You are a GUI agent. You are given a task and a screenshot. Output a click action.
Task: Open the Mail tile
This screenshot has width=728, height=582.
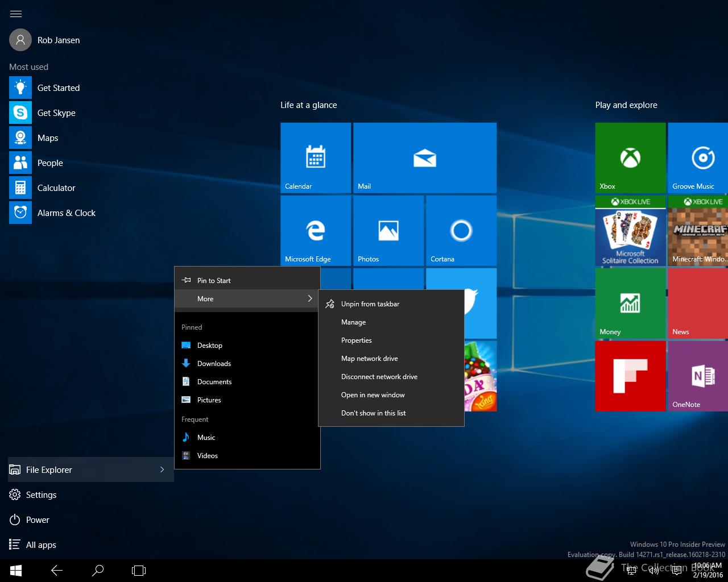(x=425, y=158)
